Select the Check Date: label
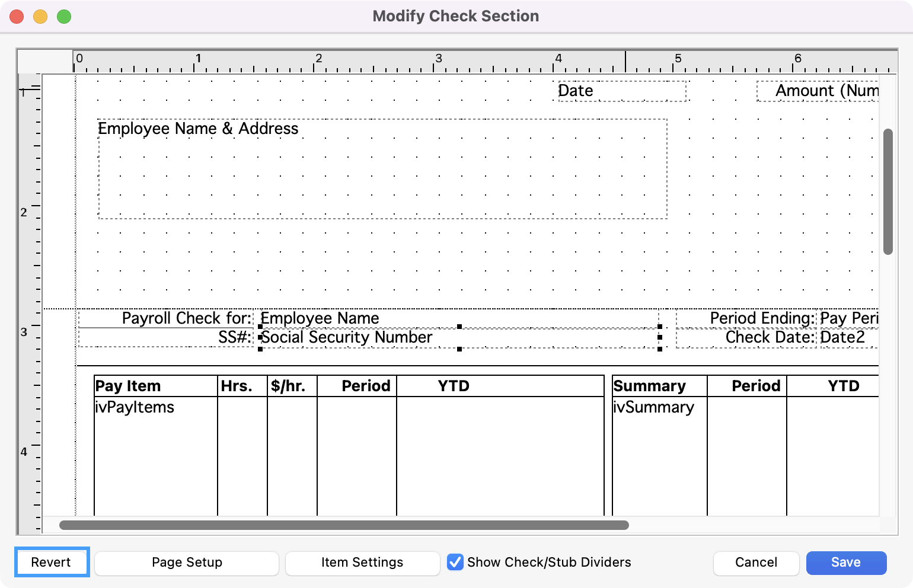 tap(747, 338)
